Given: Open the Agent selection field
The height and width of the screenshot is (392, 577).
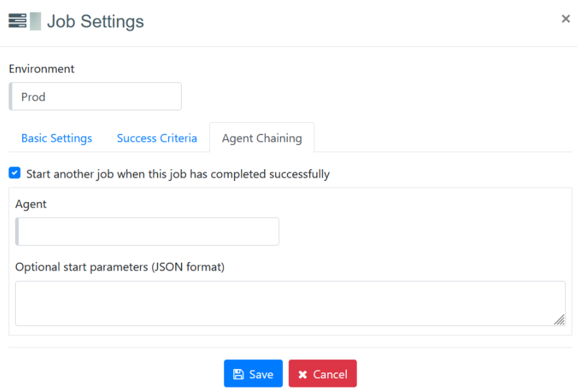Looking at the screenshot, I should point(148,231).
